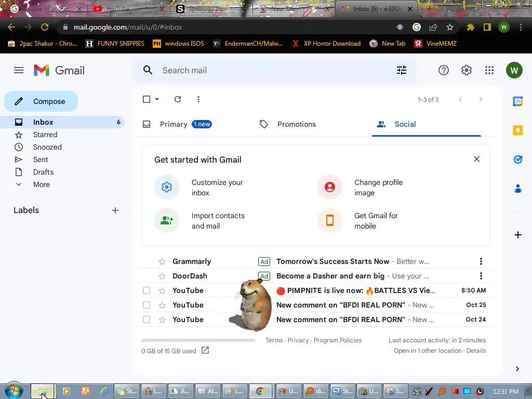Screen dimensions: 532x399
Task: Star the Grammarly ad
Action: (x=162, y=262)
